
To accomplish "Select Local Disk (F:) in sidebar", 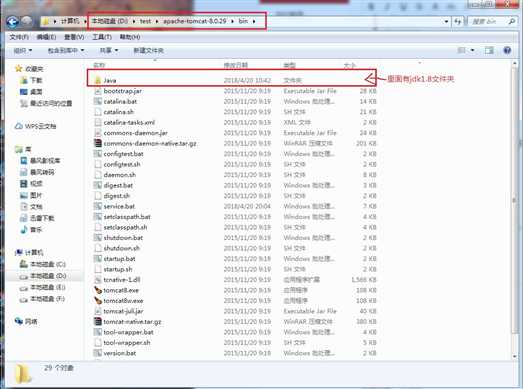I will (42, 299).
